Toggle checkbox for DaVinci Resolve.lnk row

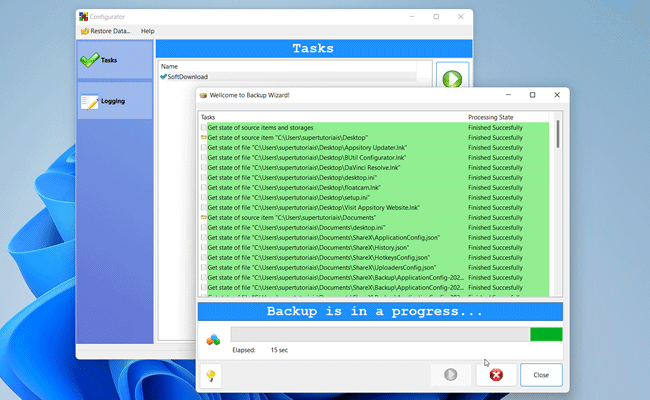coord(204,167)
